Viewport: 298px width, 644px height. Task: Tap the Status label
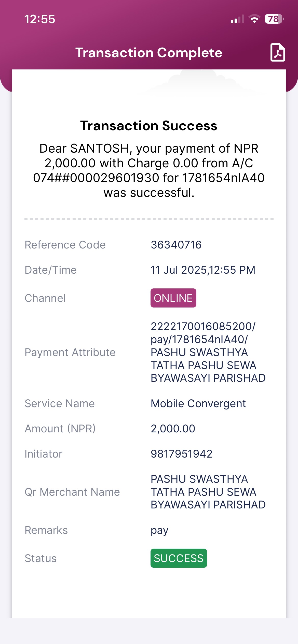pos(41,559)
